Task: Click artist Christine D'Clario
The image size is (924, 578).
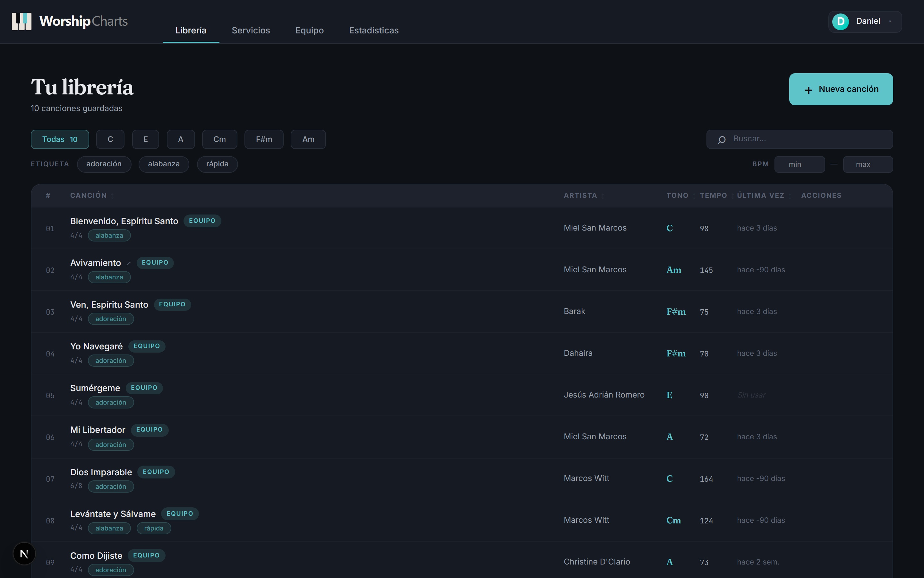Action: (x=597, y=562)
